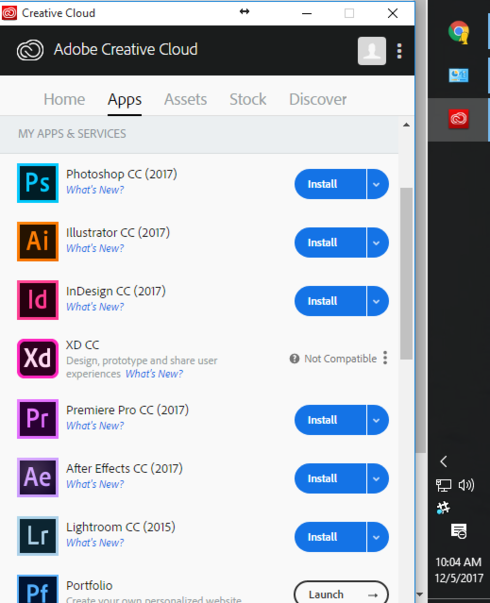The image size is (490, 603).
Task: Click the Illustrator CC app icon
Action: click(x=38, y=242)
